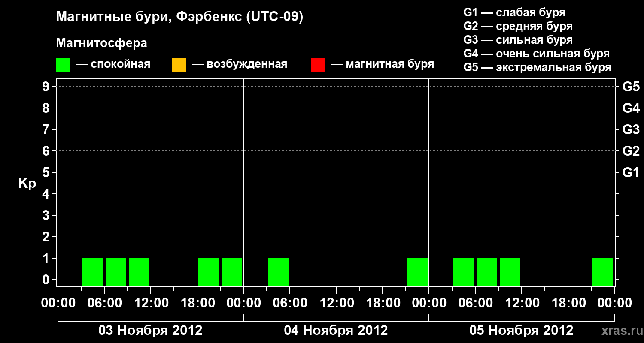Click the '12:00' time label under 03 Ноября
This screenshot has height=343, width=644.
tap(151, 303)
